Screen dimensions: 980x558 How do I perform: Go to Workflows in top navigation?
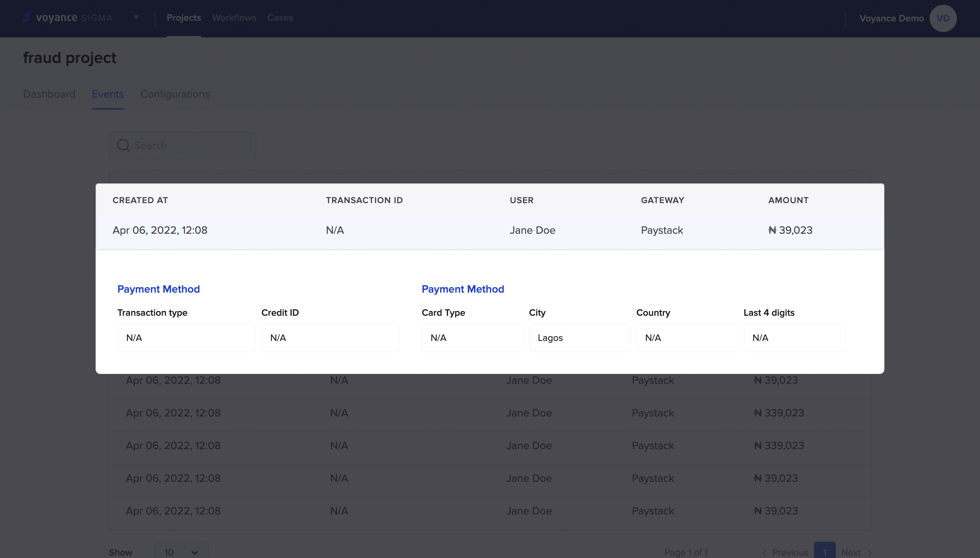[234, 18]
